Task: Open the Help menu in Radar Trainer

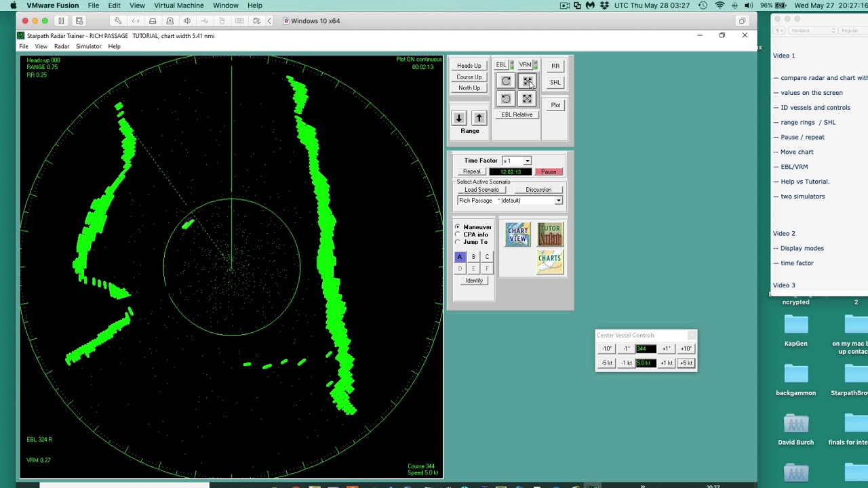Action: tap(115, 47)
